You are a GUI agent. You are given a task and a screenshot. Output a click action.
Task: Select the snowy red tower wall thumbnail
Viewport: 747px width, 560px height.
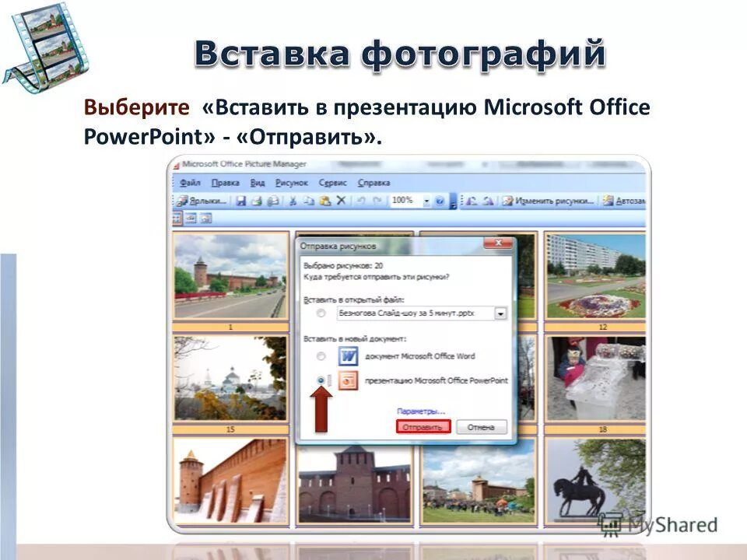click(x=230, y=481)
